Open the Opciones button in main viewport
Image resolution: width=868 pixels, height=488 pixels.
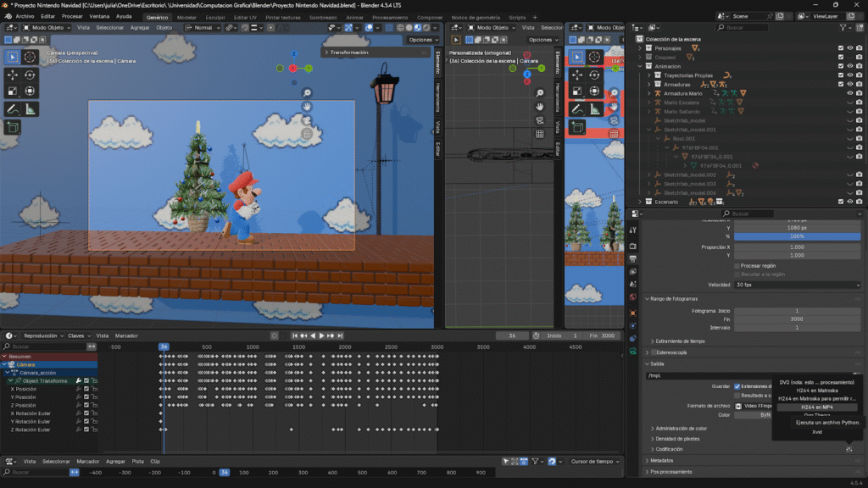pos(421,39)
